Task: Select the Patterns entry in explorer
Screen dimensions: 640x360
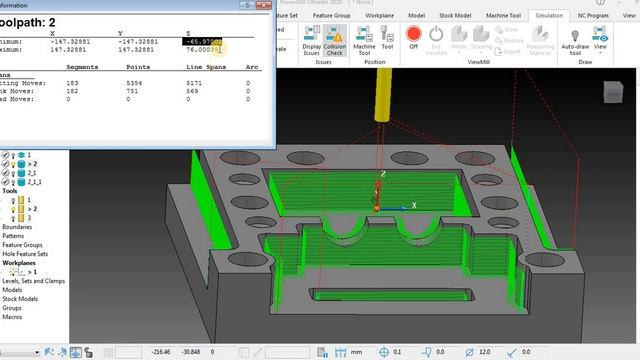Action: click(x=13, y=236)
